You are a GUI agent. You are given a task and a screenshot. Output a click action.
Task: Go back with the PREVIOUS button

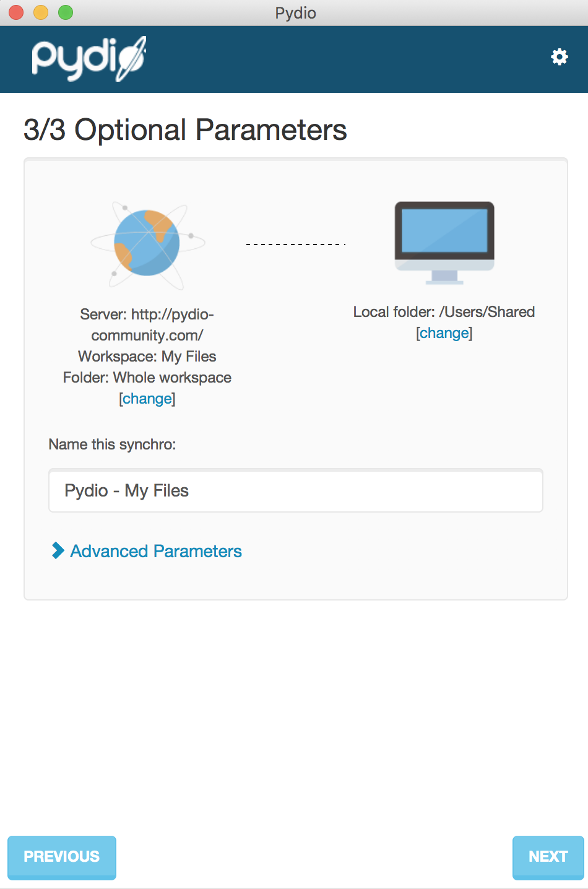click(62, 857)
